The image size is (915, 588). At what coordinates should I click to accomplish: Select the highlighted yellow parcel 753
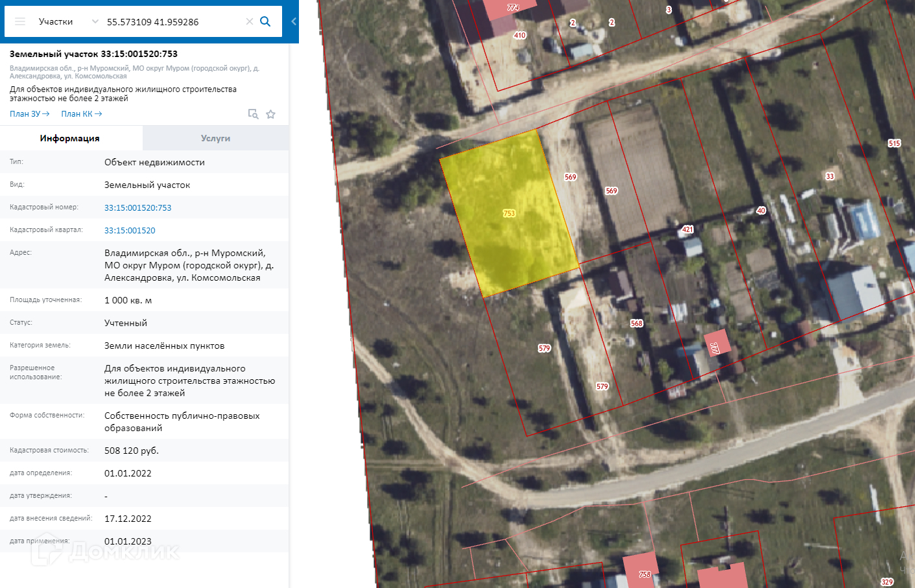pyautogui.click(x=509, y=213)
